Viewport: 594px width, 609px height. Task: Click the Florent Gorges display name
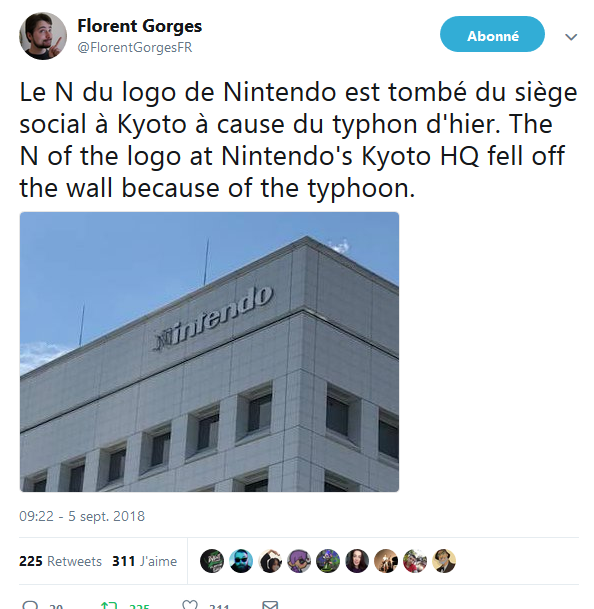[139, 26]
